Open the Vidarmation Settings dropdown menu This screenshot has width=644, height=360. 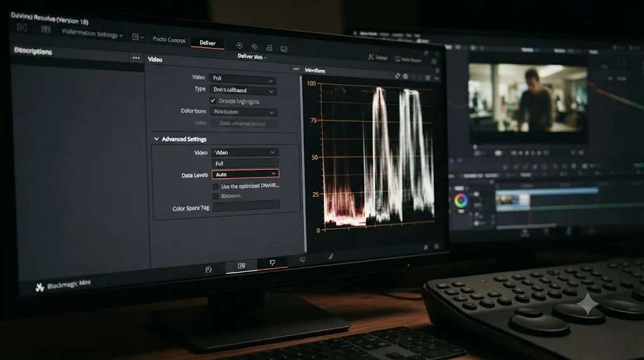(92, 34)
